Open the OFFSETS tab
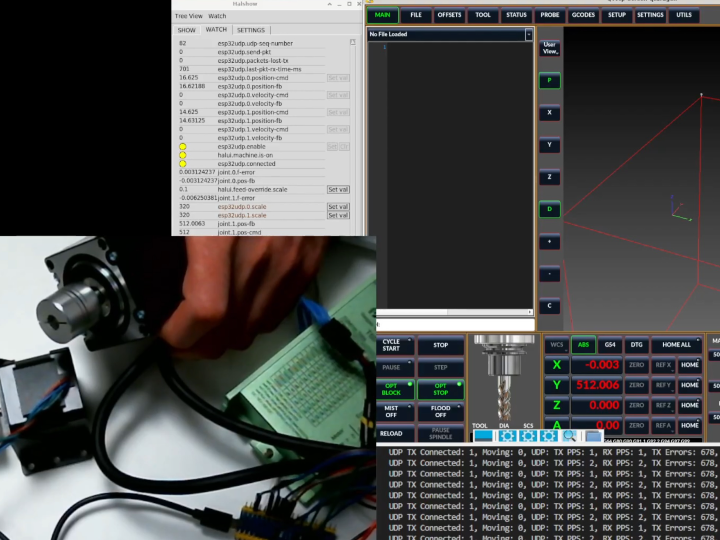This screenshot has width=720, height=540. (x=449, y=15)
